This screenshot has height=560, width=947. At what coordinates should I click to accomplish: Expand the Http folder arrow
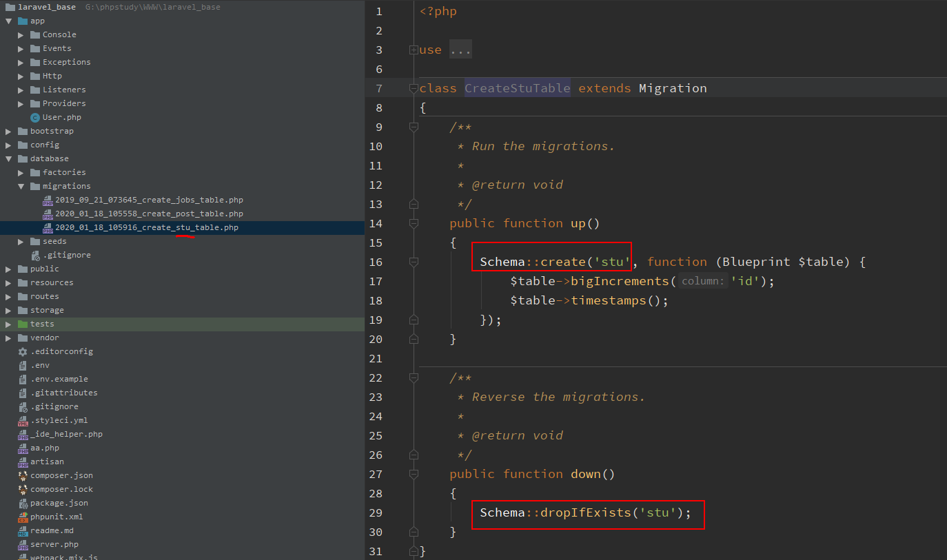[x=21, y=76]
